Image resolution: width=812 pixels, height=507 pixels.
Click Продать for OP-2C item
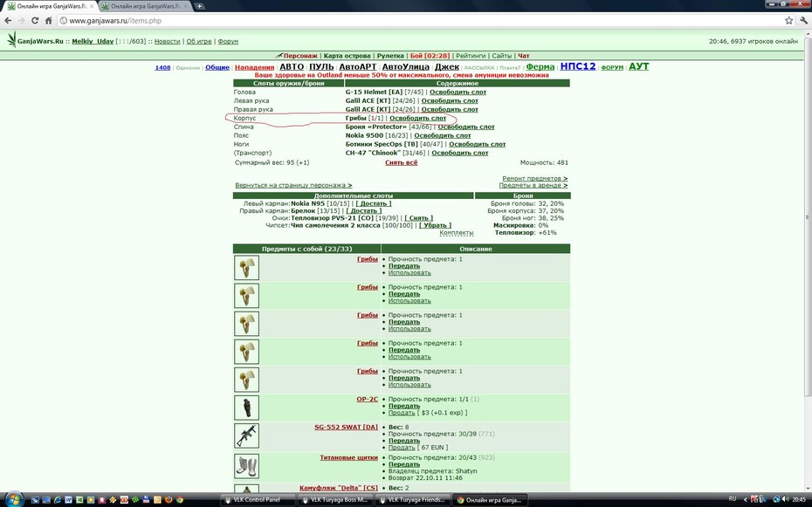pos(402,413)
